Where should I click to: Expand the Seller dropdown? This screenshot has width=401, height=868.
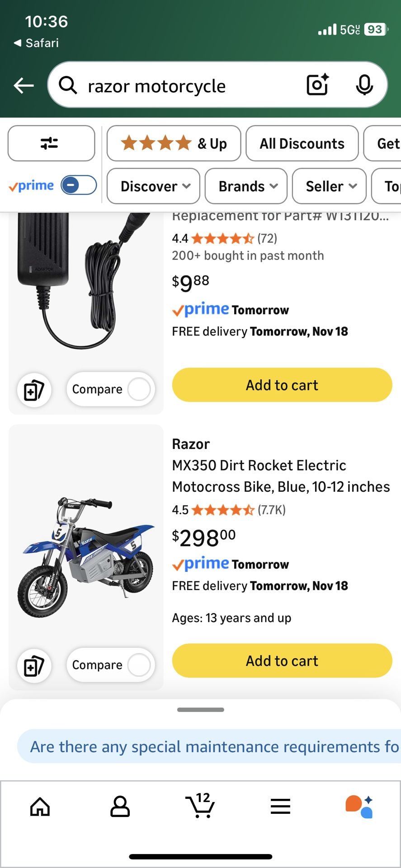point(329,186)
